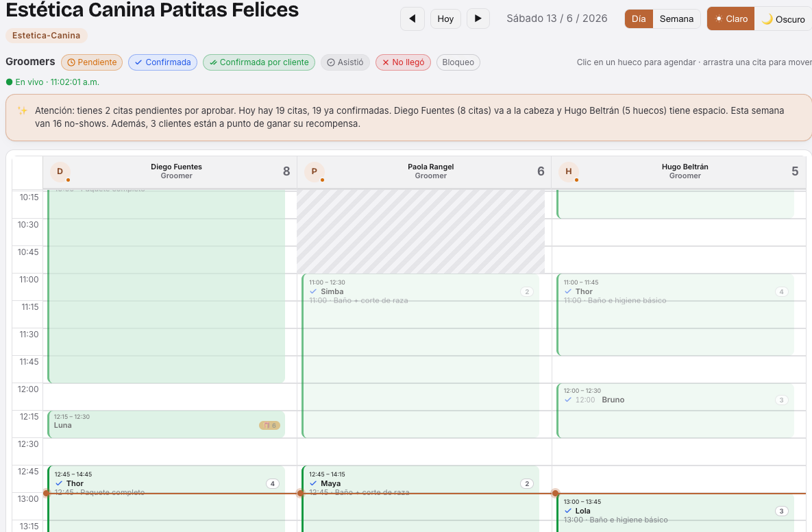The height and width of the screenshot is (532, 812).
Task: Click Paola Rangel appointment count 6
Action: [541, 171]
